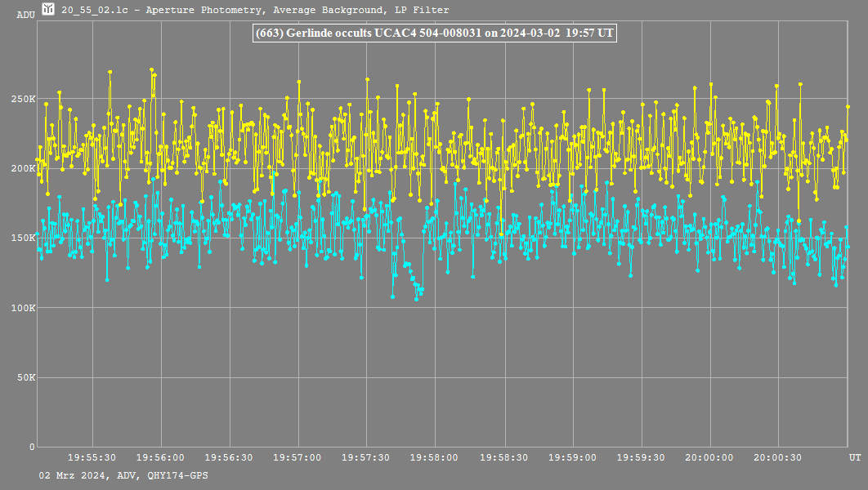This screenshot has width=868, height=490.
Task: Click the 200K y-axis label
Action: pos(23,168)
